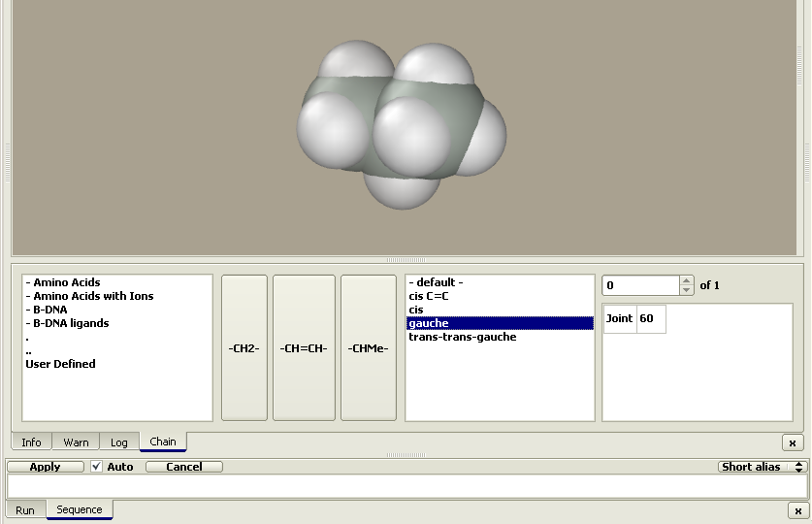Viewport: 812px width, 524px height.
Task: Add a -CH2- fragment
Action: point(244,348)
